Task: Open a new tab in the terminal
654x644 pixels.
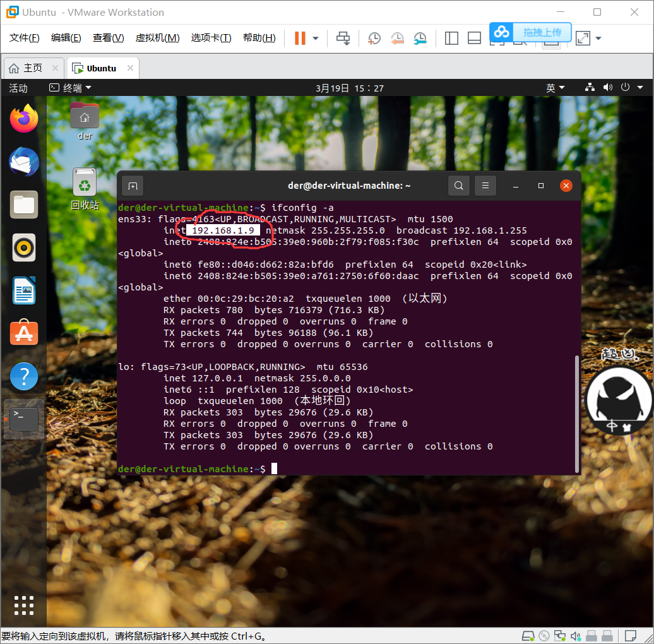Action: pyautogui.click(x=133, y=186)
